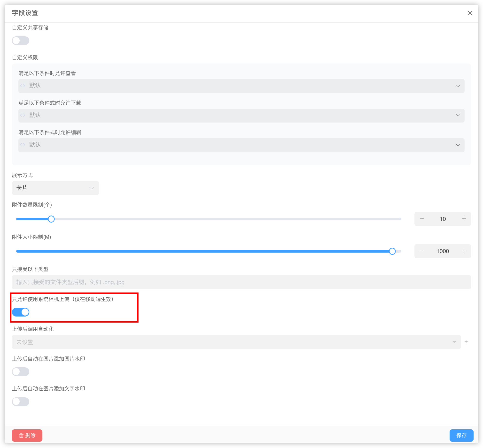Turn on 上传后自动在图片添加文字水印 switch
Screen dimensions: 483x448
21,402
